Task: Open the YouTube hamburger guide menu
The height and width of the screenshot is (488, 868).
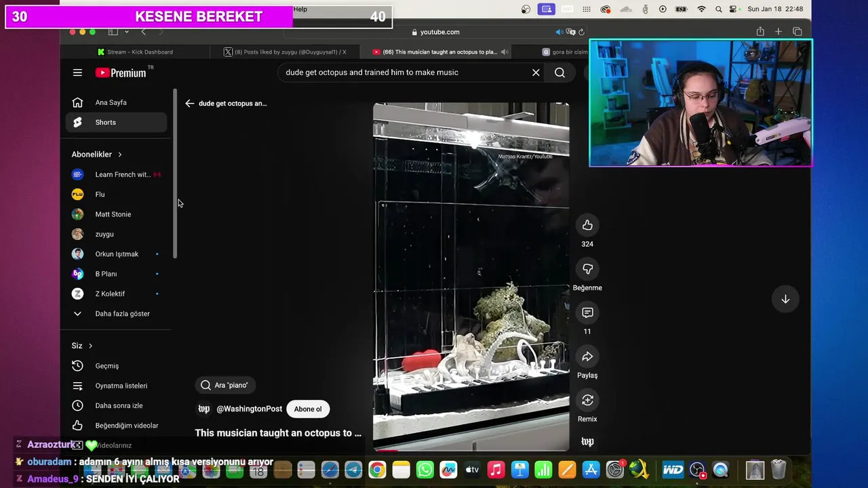Action: coord(77,73)
